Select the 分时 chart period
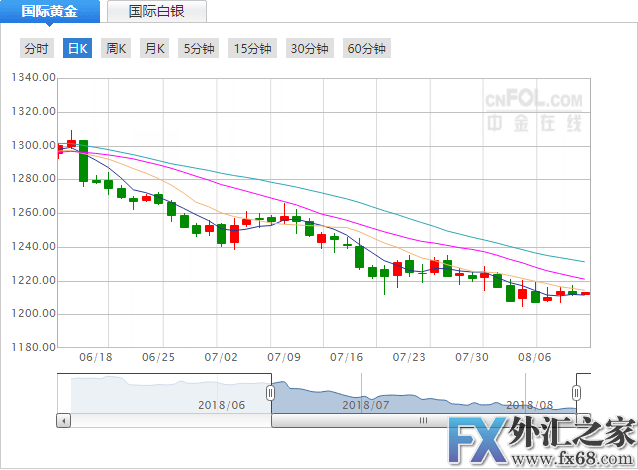638x470 pixels. (35, 49)
